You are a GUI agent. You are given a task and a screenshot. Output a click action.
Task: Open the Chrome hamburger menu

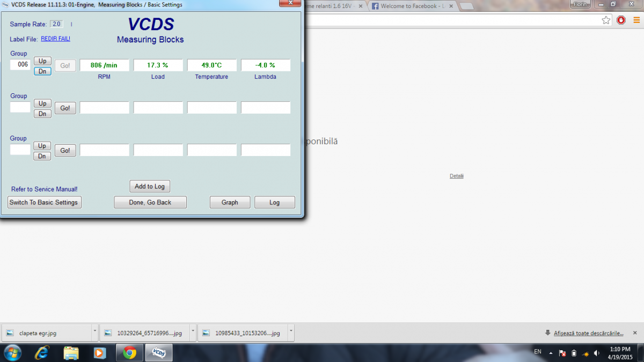click(x=636, y=20)
